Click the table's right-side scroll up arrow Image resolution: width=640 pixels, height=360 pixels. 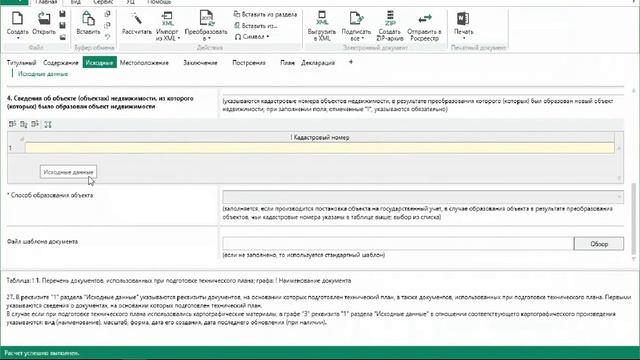[620, 148]
